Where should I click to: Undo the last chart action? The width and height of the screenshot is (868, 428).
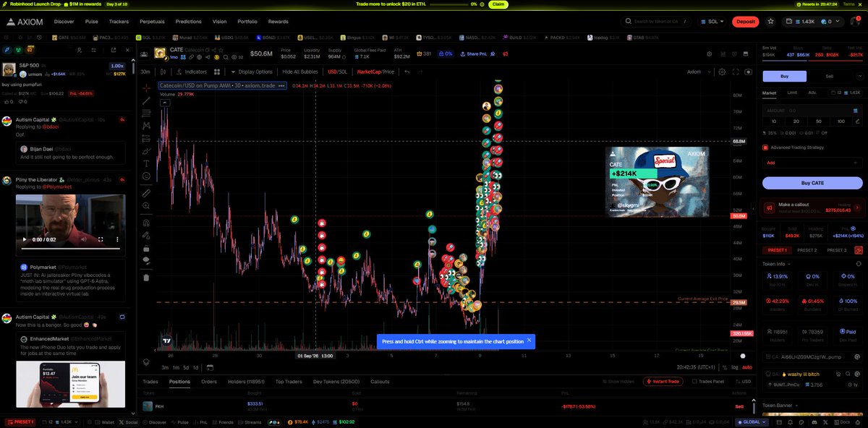(407, 72)
